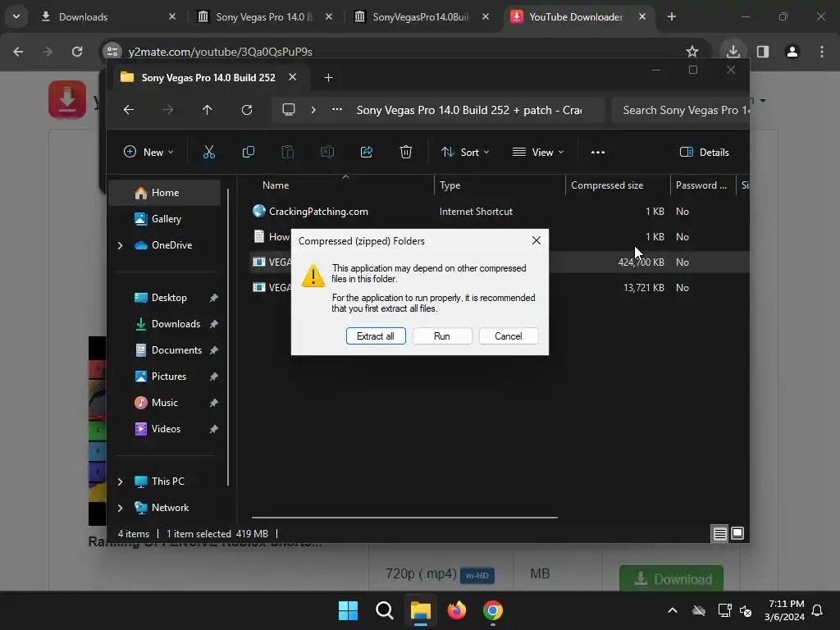Image resolution: width=840 pixels, height=630 pixels.
Task: Click the Copy icon in Explorer toolbar
Action: 248,152
